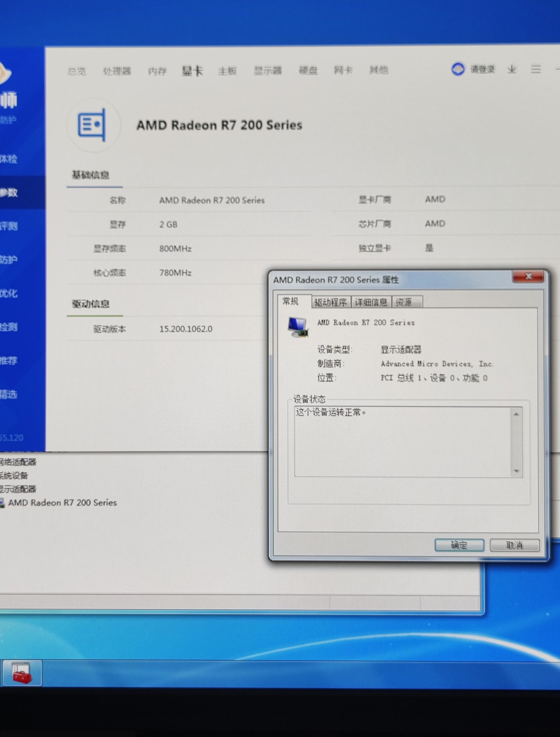Switch to the 处理器 tab

click(x=117, y=71)
